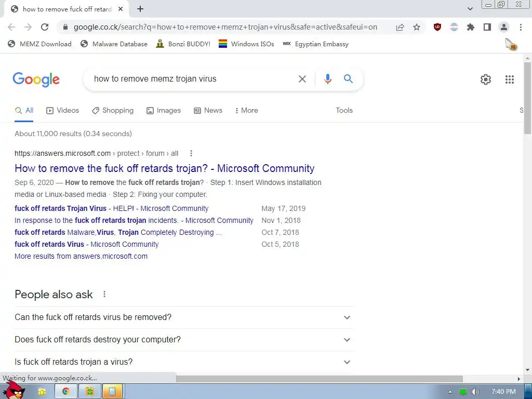The image size is (532, 399).
Task: Open the Google apps grid
Action: pos(509,79)
